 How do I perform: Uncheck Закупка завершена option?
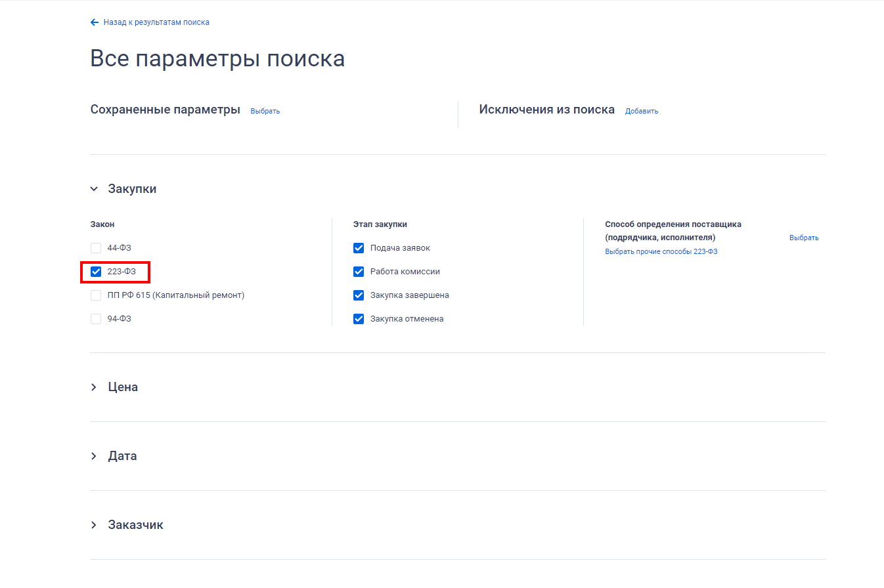click(359, 295)
